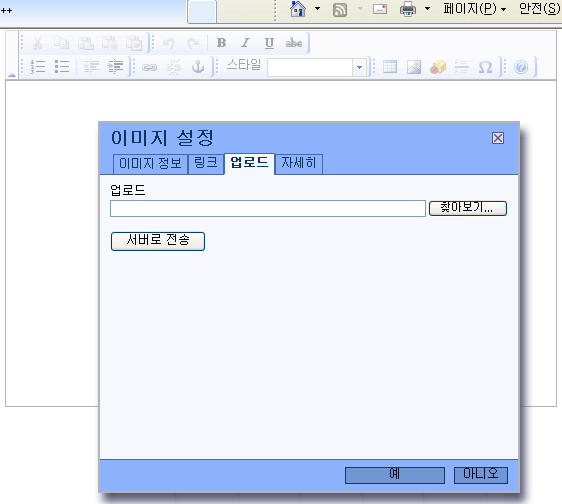Switch to the 자세히 tab

pyautogui.click(x=299, y=164)
